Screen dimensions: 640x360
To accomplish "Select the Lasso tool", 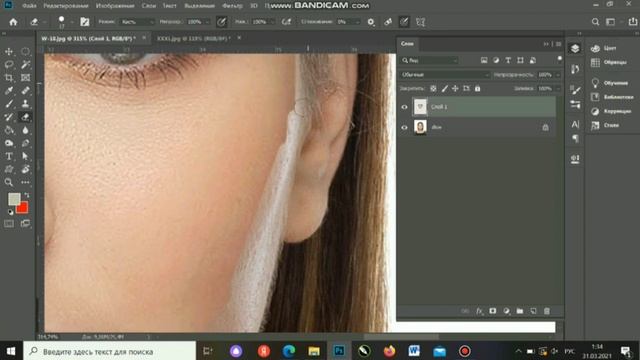I will (9, 64).
